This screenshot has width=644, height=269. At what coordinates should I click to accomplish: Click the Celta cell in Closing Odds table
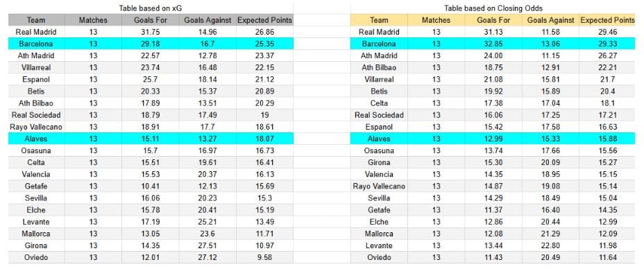pyautogui.click(x=379, y=103)
